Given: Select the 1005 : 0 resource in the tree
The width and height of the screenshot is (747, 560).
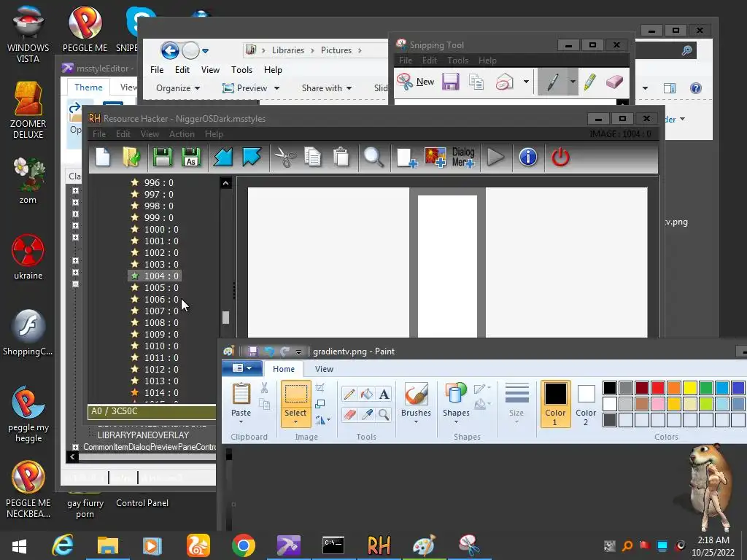Looking at the screenshot, I should 161,287.
